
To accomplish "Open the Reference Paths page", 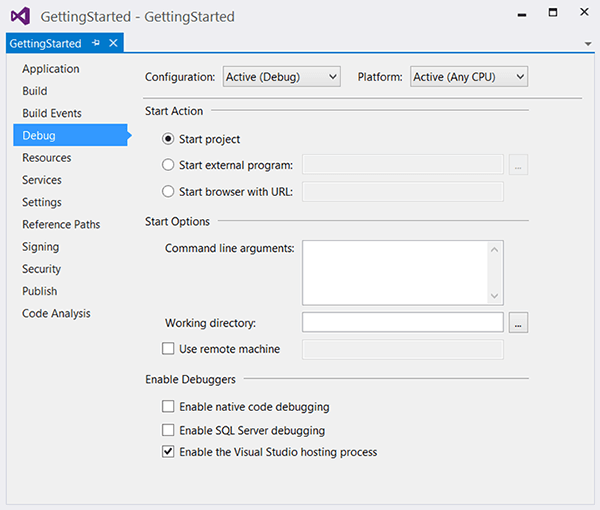I will click(x=61, y=224).
